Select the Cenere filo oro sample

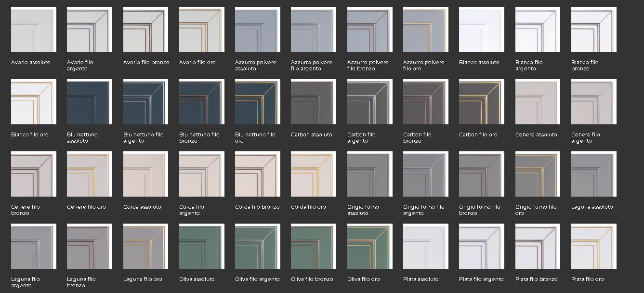tap(89, 174)
